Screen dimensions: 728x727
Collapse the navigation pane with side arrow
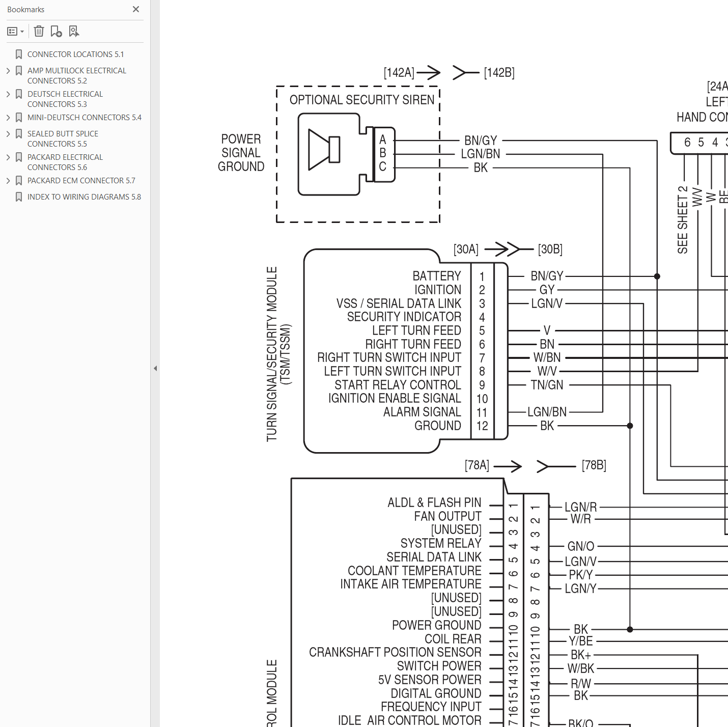[155, 368]
